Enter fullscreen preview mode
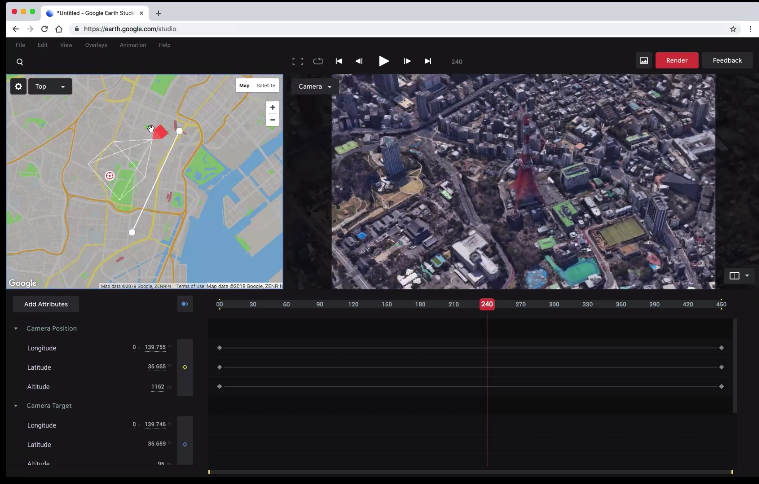Screen dimensions: 759x484 coord(297,61)
